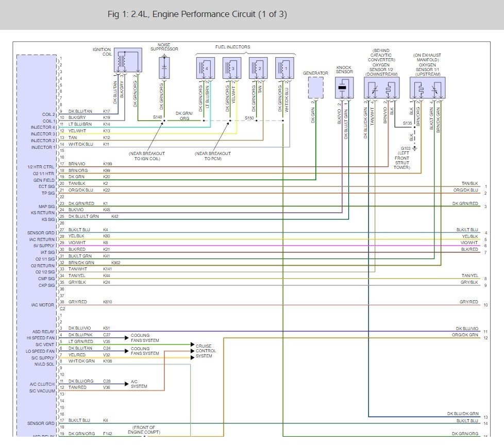Click 'BLK/VIO K45' wire label
Viewport: 504px width, 446px height.
coord(89,210)
